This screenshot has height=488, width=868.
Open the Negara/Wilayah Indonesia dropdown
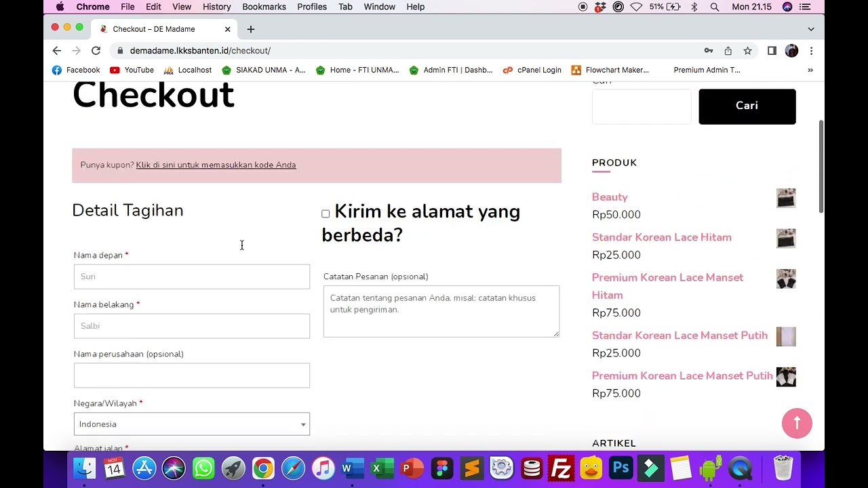(x=192, y=424)
